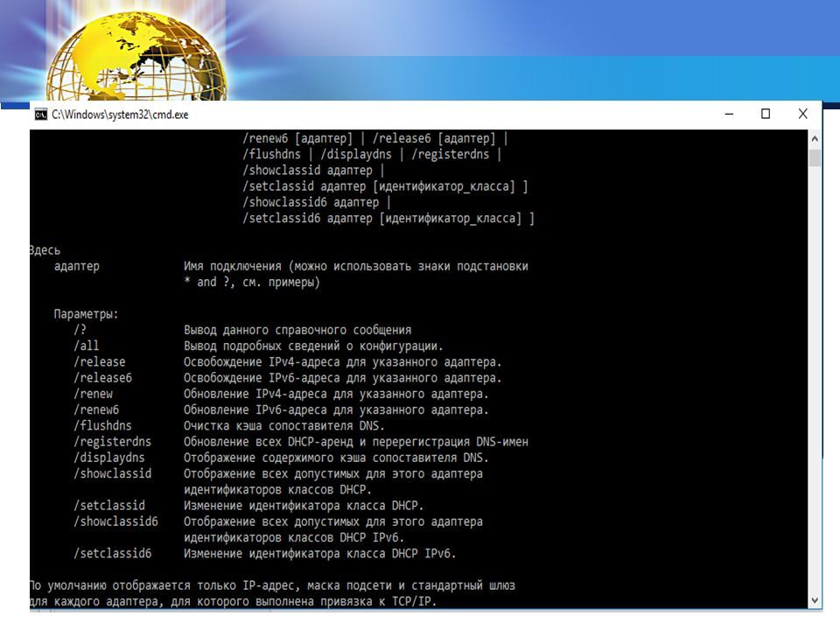Image resolution: width=840 pixels, height=630 pixels.
Task: Minimize the cmd.exe window
Action: 729,114
